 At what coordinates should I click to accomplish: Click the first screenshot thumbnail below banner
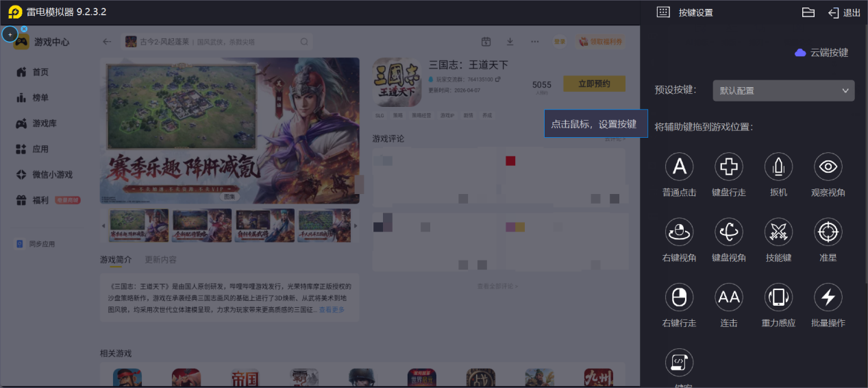coord(138,226)
